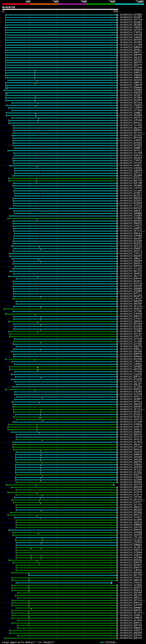Click hit label UniRef100_Q5DM35
Viewport: 146px width, 644px height.
131,93
